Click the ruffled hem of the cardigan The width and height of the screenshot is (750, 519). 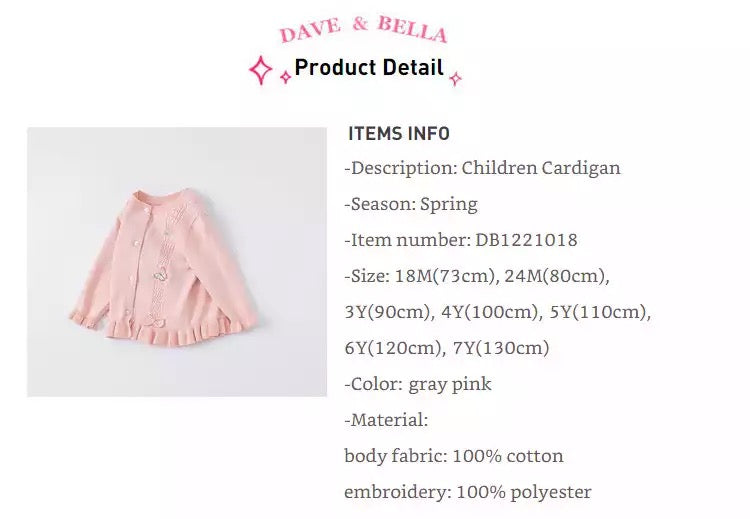[182, 330]
